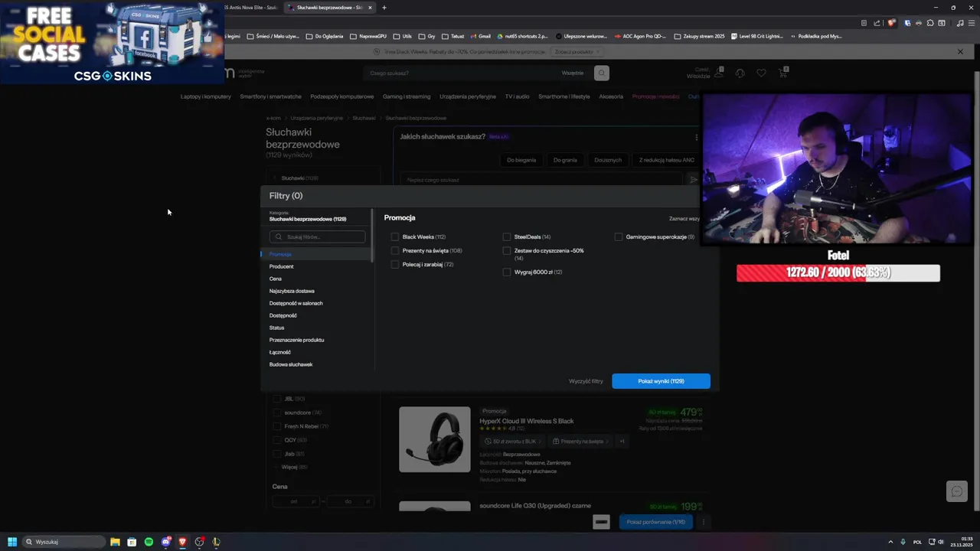Open the chat bubble widget icon

click(957, 491)
